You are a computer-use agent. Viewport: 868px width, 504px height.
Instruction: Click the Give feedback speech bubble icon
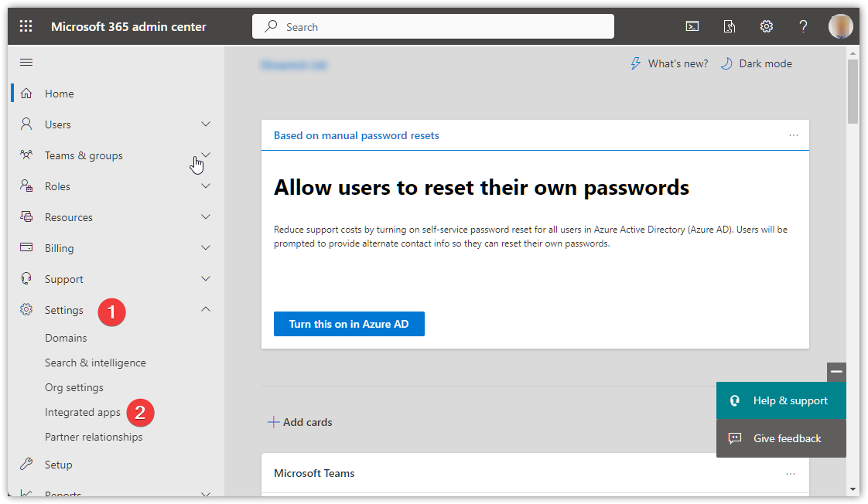(x=735, y=438)
